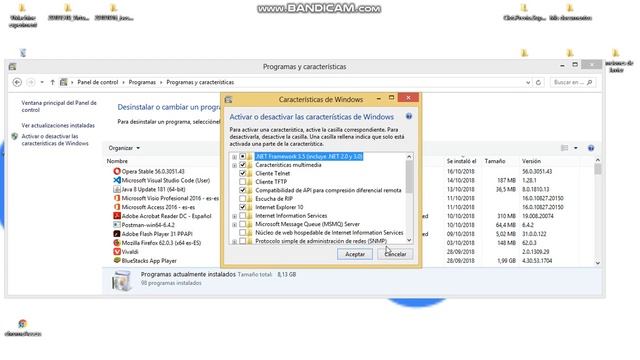
Task: Click the Java 8 Update 181 icon
Action: tap(117, 189)
